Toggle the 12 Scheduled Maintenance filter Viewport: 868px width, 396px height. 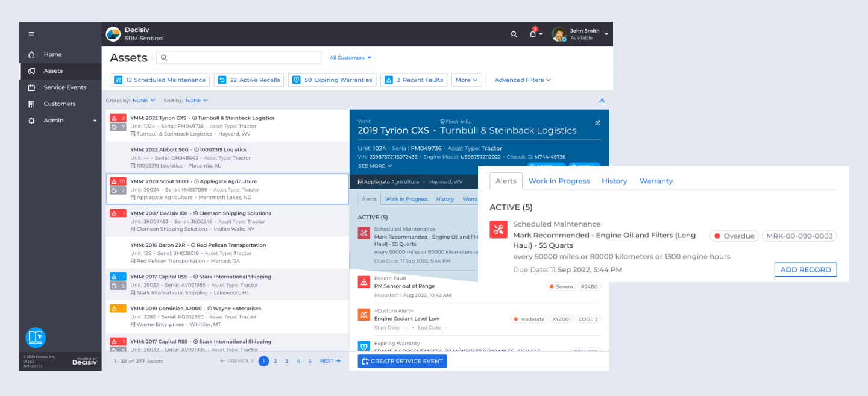tap(160, 80)
